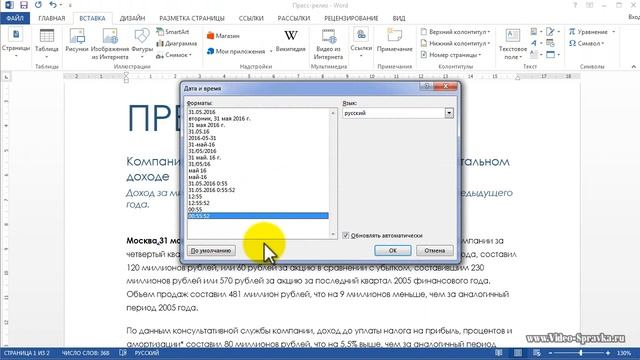Open the Ссылки (Links) ribbon button
The height and width of the screenshot is (360, 640).
point(361,43)
